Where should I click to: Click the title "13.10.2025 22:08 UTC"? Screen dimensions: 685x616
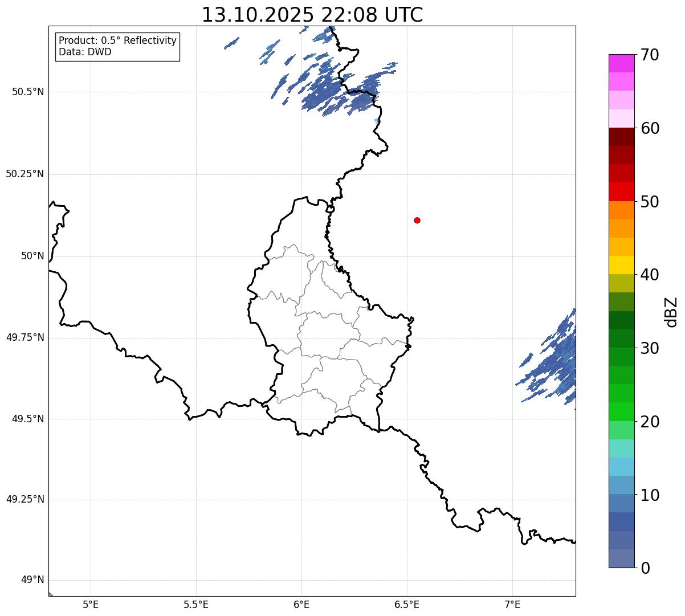[x=312, y=15]
